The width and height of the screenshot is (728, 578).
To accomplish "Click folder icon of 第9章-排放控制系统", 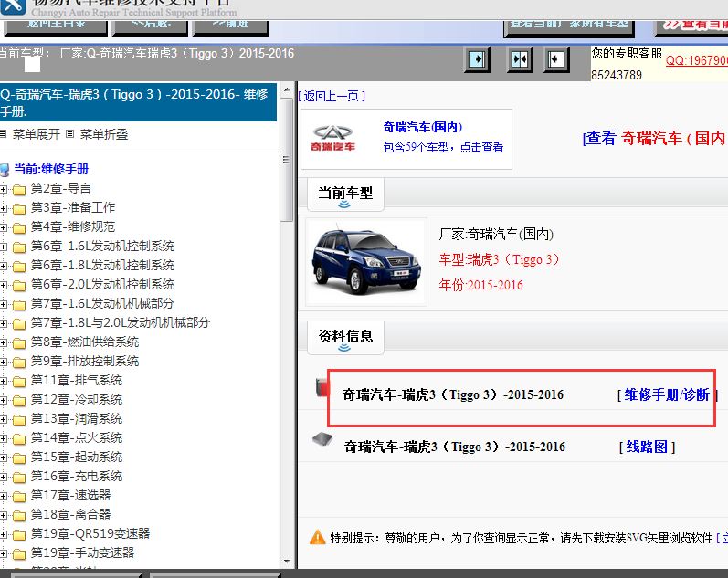I will (19, 363).
